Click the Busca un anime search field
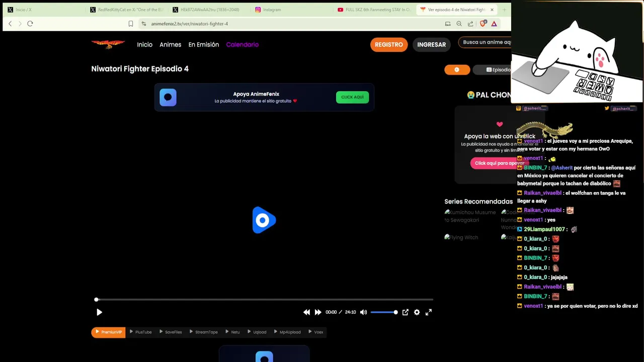The image size is (644, 362). [x=485, y=42]
